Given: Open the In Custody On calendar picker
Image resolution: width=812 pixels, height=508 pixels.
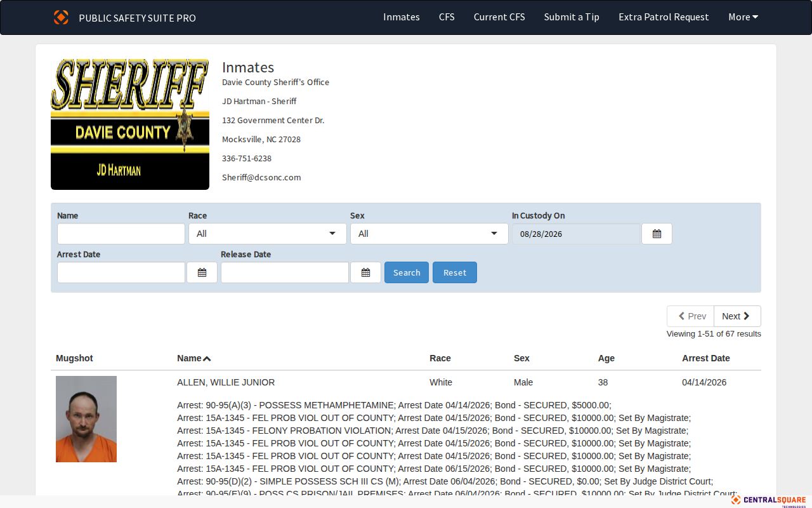Looking at the screenshot, I should [x=657, y=234].
